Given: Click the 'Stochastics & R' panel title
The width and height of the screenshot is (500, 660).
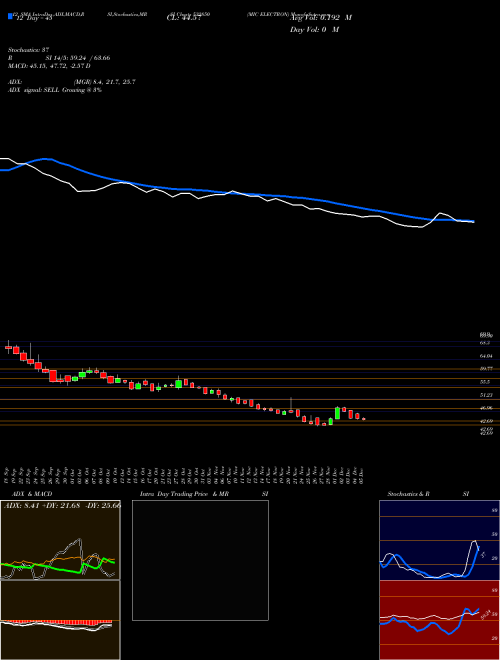Looking at the screenshot, I should (408, 494).
